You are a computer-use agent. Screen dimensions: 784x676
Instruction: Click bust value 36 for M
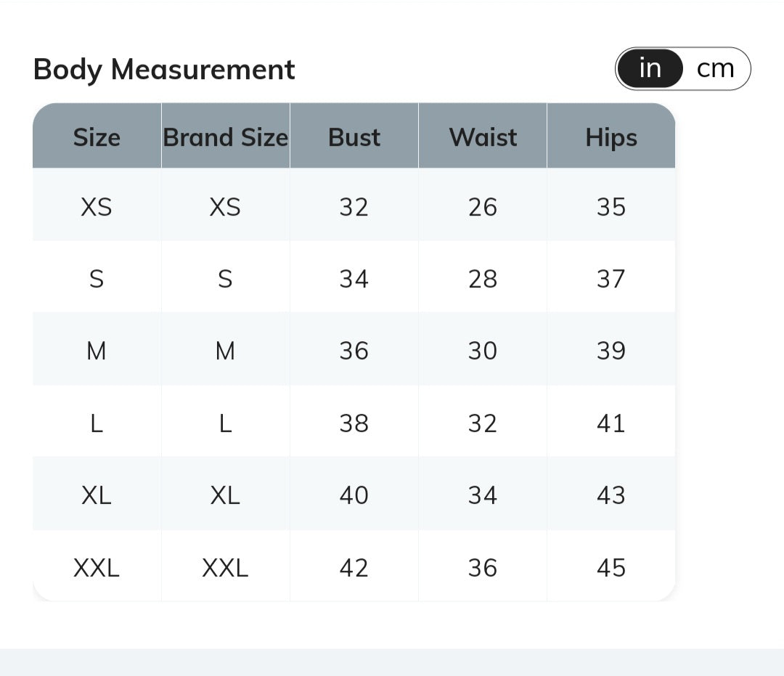(354, 351)
